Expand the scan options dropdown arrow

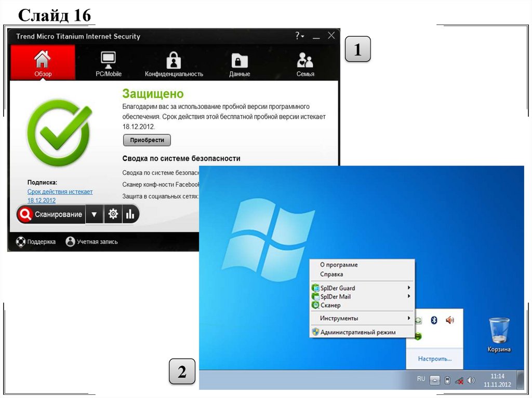point(94,214)
